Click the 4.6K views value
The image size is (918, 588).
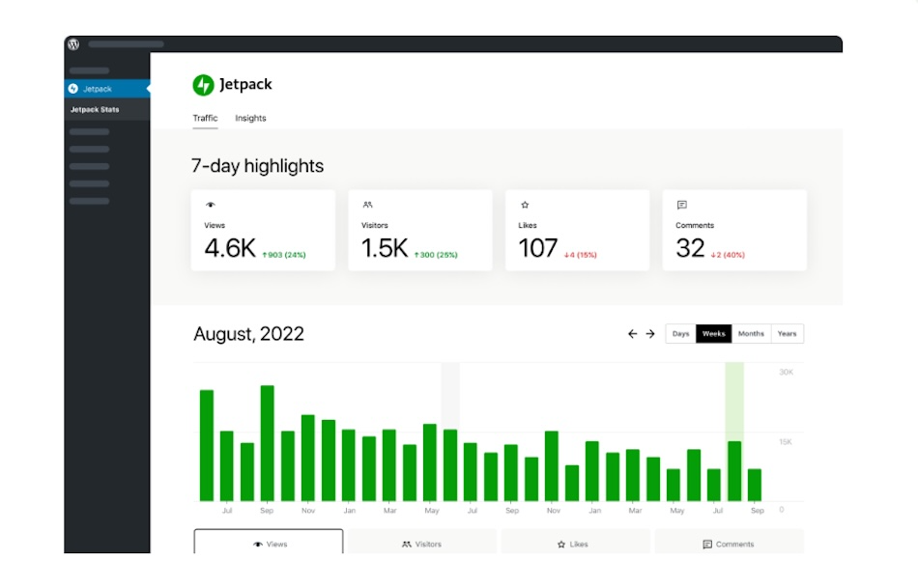pyautogui.click(x=230, y=248)
